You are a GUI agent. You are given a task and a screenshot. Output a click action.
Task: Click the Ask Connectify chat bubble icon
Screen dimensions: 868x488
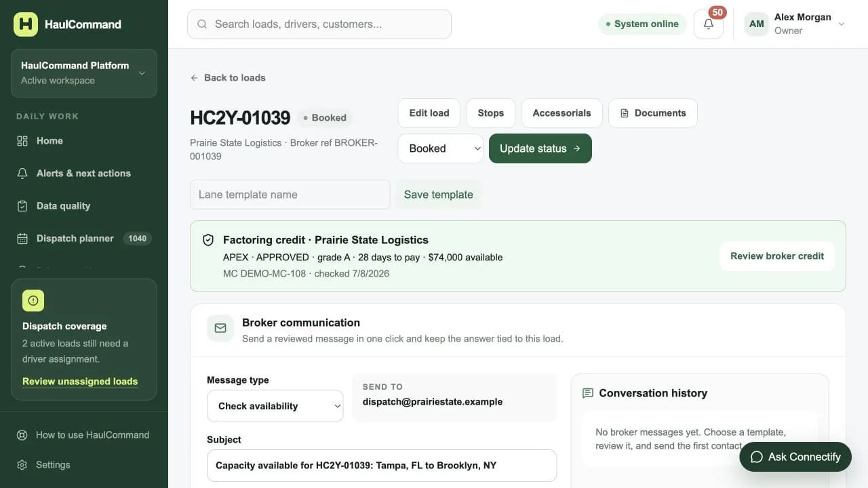757,457
